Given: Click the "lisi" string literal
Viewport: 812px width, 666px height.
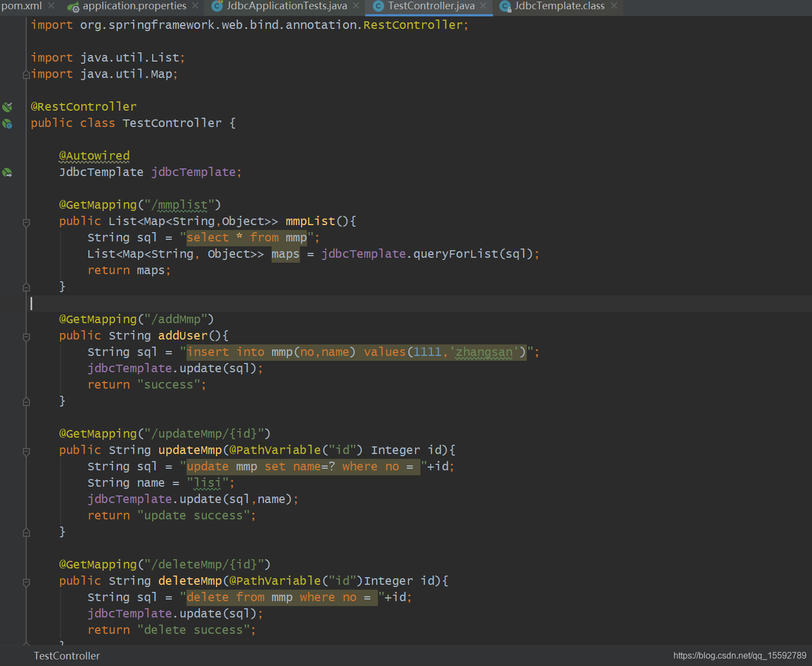Looking at the screenshot, I should 208,483.
